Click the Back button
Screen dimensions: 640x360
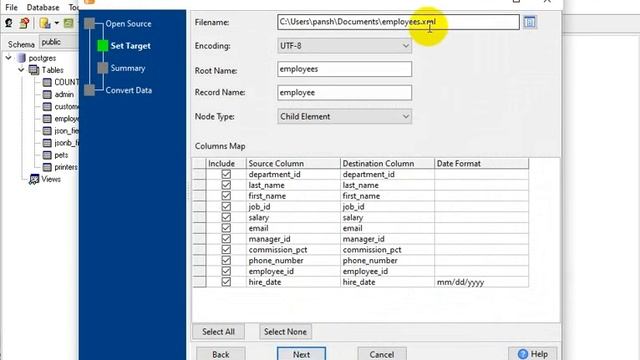coord(221,354)
